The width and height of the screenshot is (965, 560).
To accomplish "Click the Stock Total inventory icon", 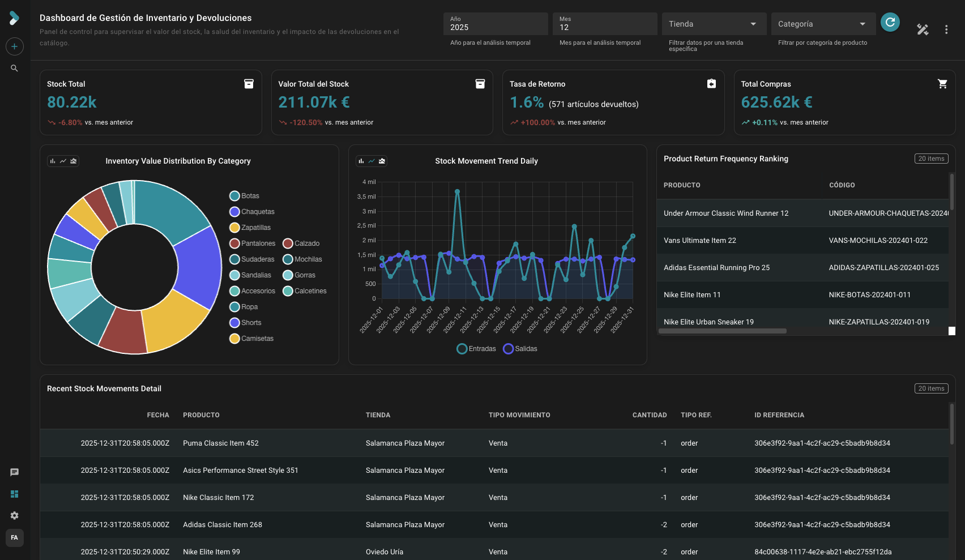I will 249,83.
